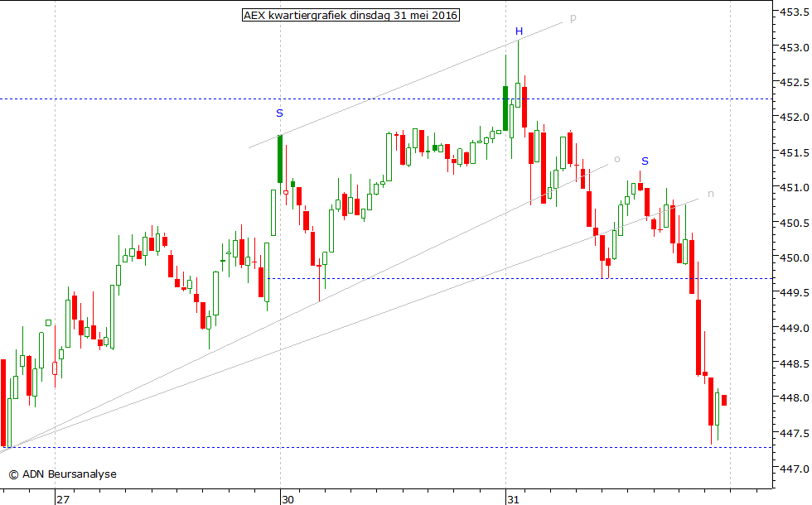Click the price axis label '453.5'
Viewport: 812px width, 505px height.
click(x=795, y=12)
